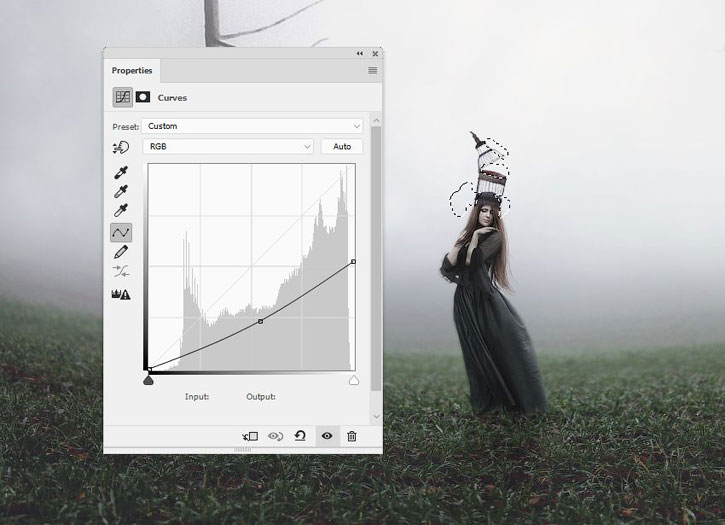Click the smooth curve values icon
Screen dimensions: 725x525
[x=121, y=272]
